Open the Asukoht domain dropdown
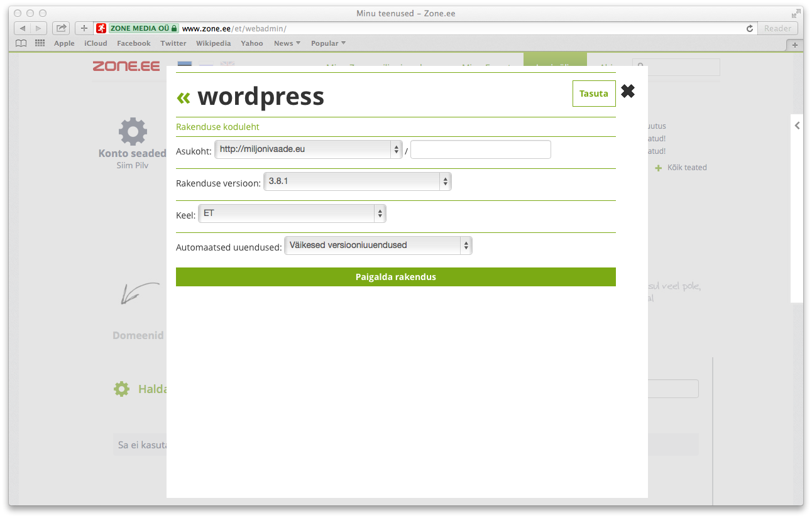The image size is (812, 518). click(309, 149)
